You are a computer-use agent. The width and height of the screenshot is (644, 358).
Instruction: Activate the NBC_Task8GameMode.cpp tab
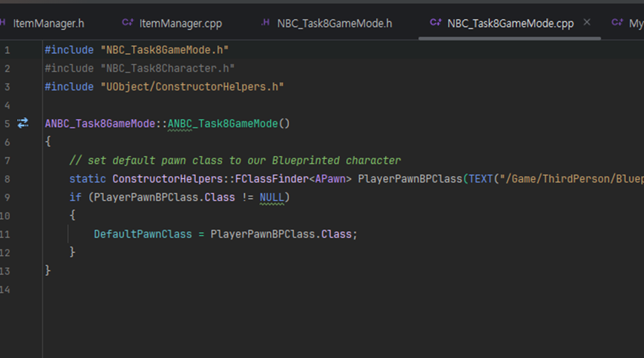[x=510, y=23]
